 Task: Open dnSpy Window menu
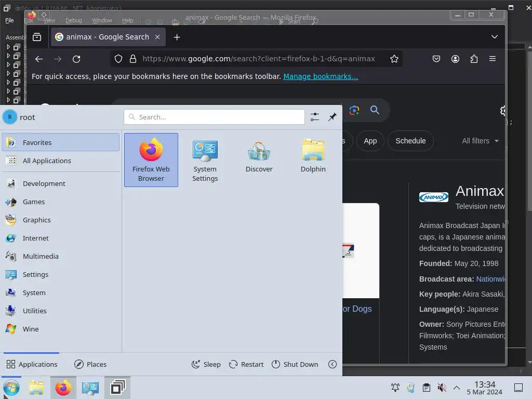tap(102, 20)
